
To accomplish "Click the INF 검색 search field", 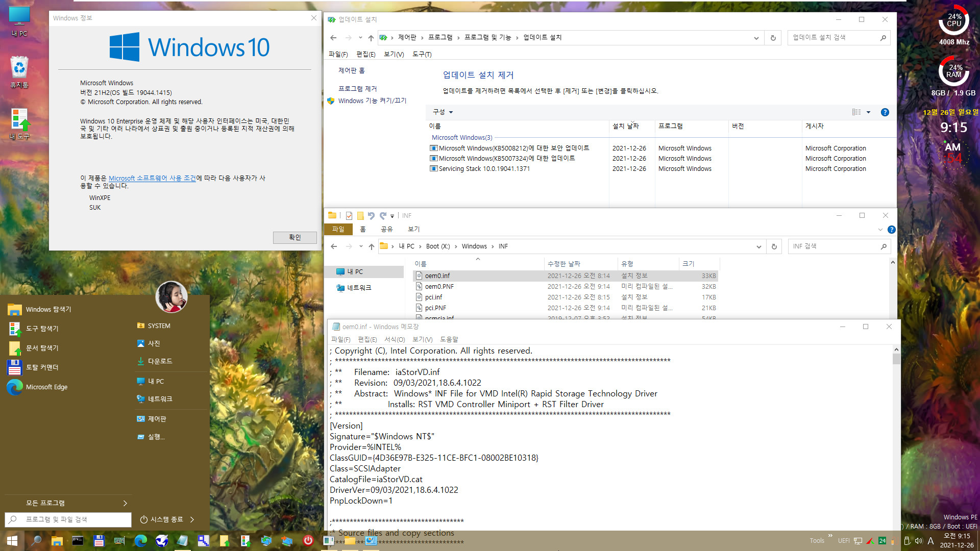I will point(839,246).
